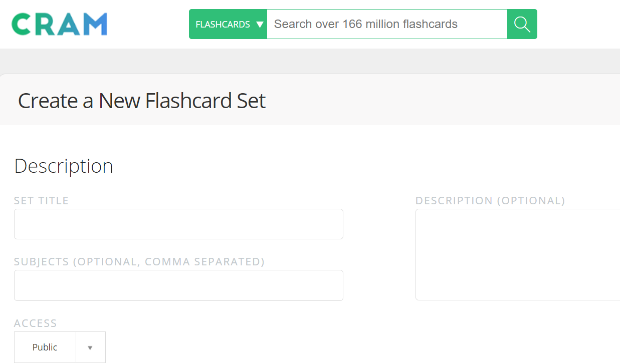620x364 pixels.
Task: Click the magnifying glass search button
Action: tap(522, 24)
